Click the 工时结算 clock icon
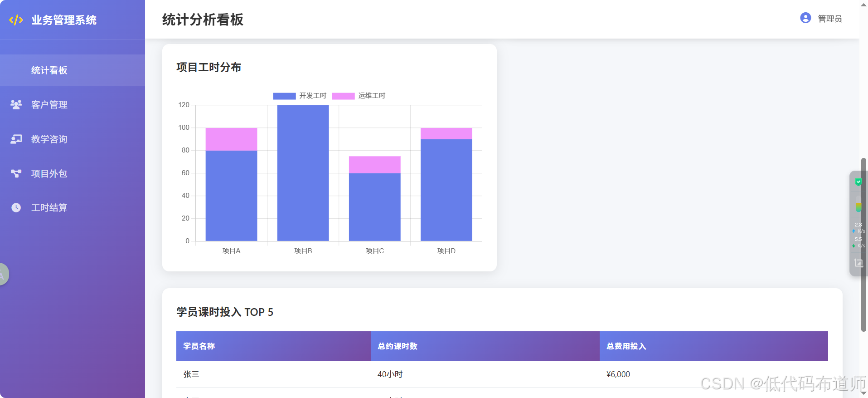Screen dimensions: 868x398 [x=16, y=207]
